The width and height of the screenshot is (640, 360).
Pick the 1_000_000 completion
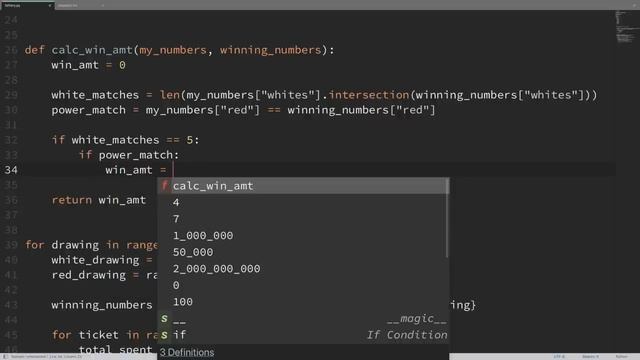pyautogui.click(x=302, y=236)
